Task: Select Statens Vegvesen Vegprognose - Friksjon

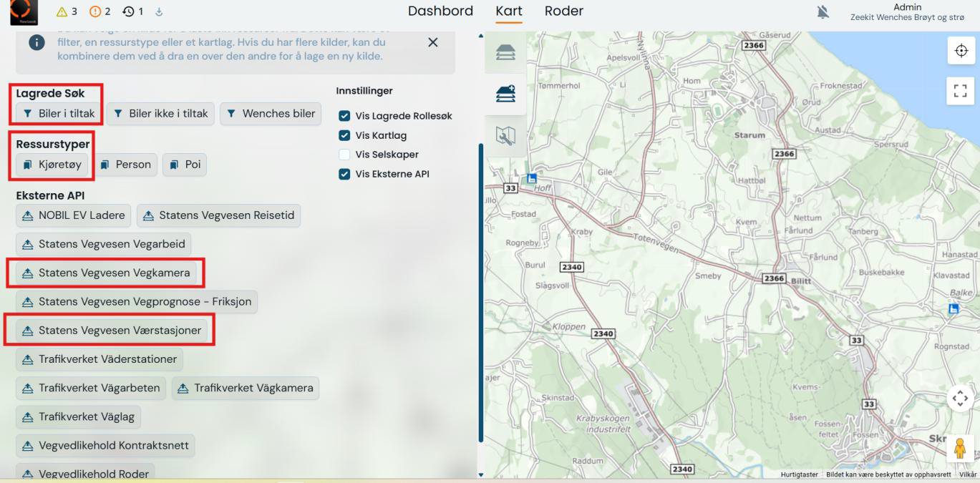Action: click(x=137, y=301)
